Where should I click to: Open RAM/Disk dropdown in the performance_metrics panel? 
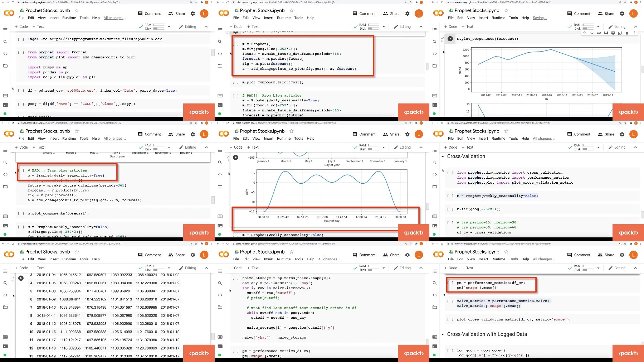click(598, 268)
